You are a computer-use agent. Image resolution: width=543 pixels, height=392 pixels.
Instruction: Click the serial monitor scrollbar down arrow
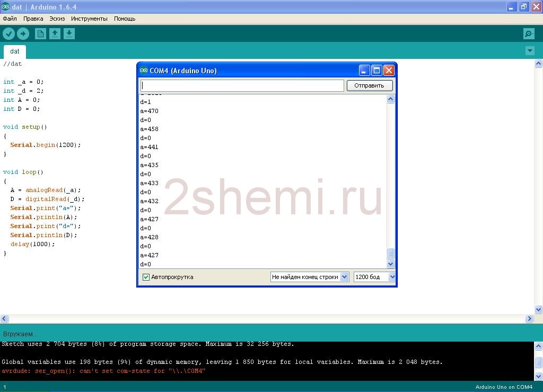390,264
